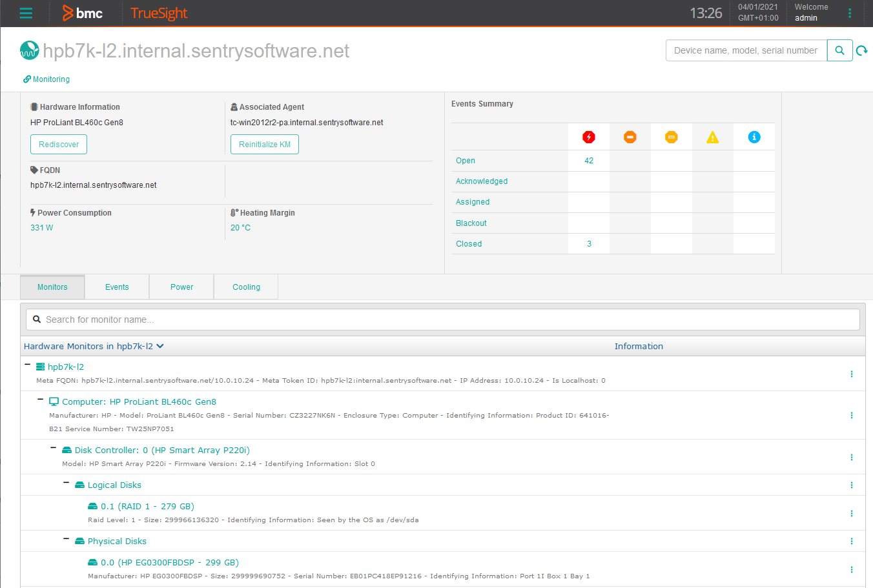This screenshot has width=873, height=588.
Task: Open the 42 open critical events link
Action: (588, 160)
